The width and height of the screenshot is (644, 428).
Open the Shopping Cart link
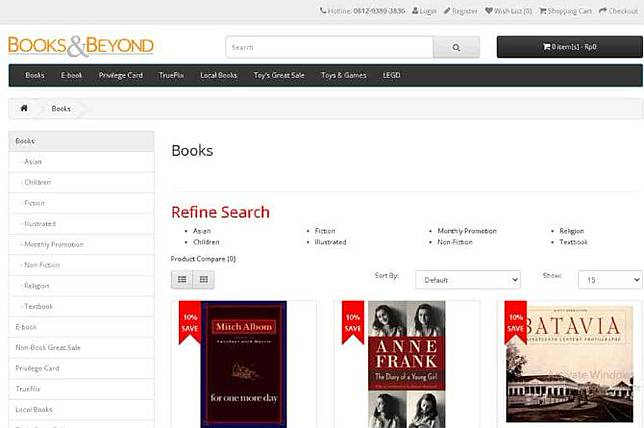tap(566, 11)
